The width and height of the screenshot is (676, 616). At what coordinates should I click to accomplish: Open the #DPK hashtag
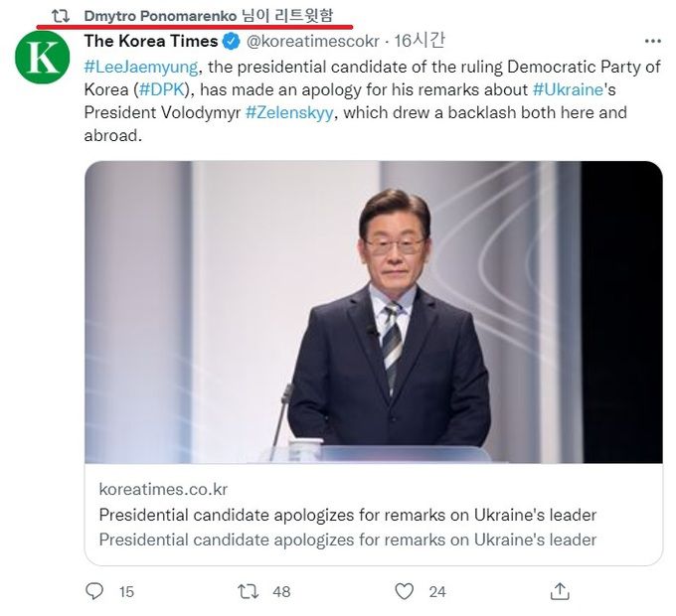157,89
